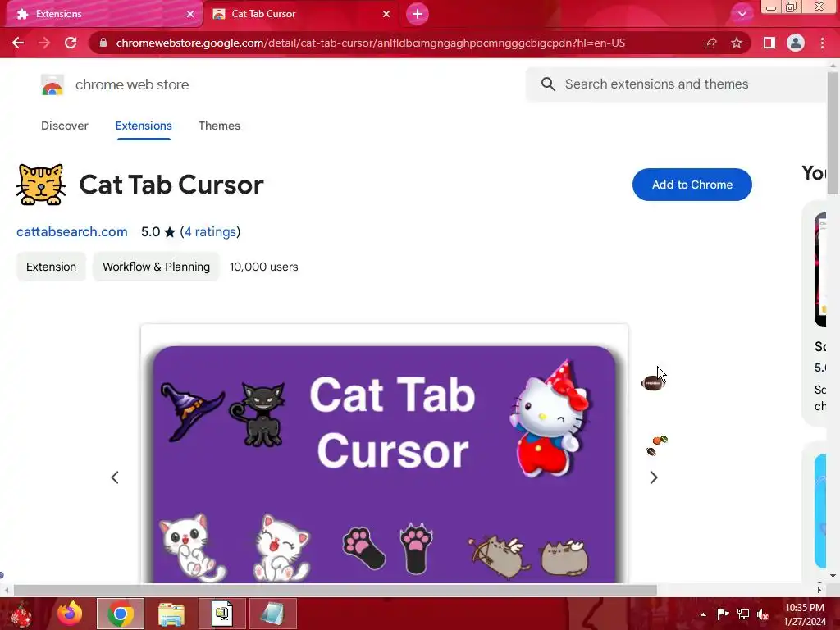
Task: Show hidden system tray icons
Action: pyautogui.click(x=703, y=614)
